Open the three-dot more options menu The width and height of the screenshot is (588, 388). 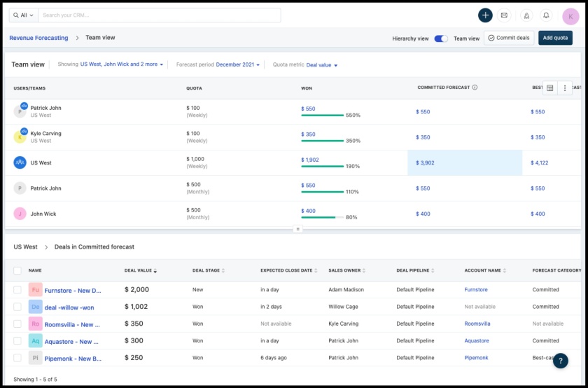point(565,88)
